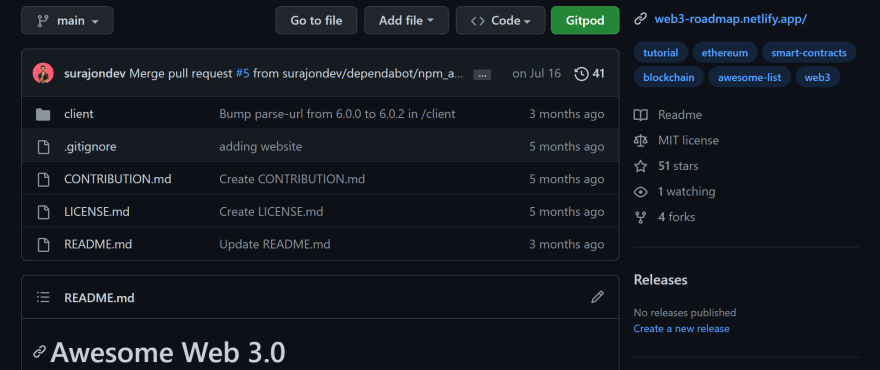Click No releases published text
This screenshot has width=880, height=370.
pos(685,313)
